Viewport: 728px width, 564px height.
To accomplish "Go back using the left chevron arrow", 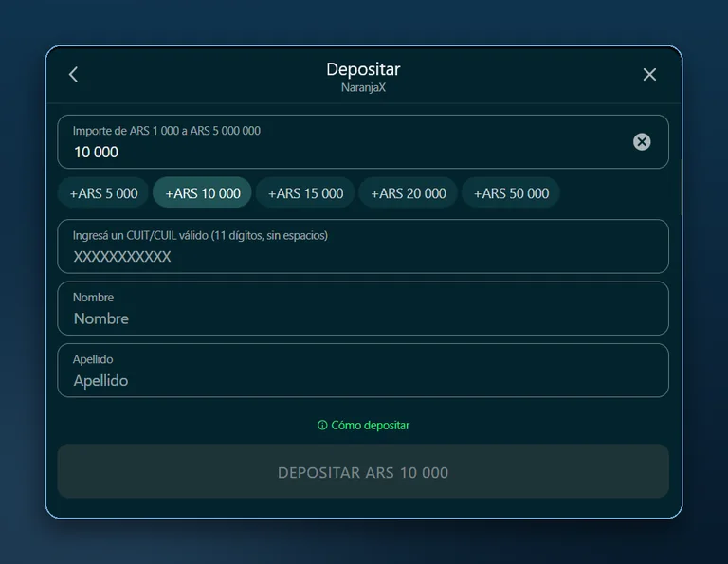I will tap(73, 74).
